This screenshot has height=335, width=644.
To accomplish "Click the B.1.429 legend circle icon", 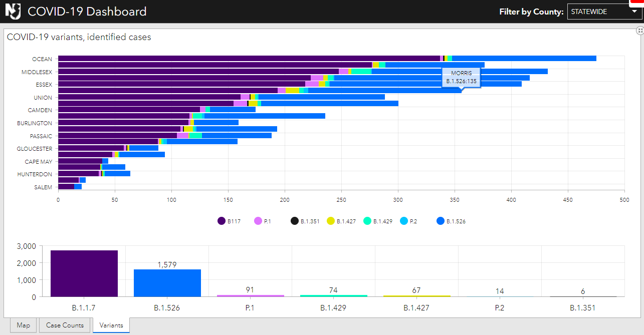I will [x=367, y=221].
